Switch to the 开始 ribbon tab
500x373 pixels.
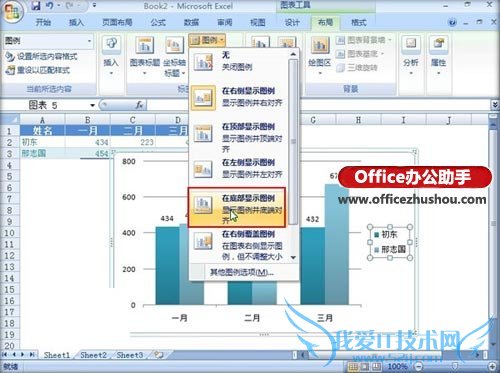43,22
